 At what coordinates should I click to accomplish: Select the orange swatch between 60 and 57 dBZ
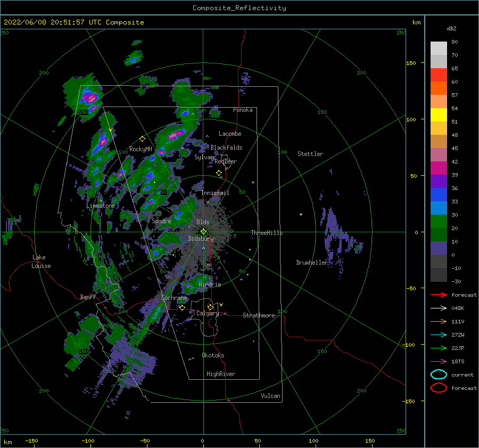point(439,88)
